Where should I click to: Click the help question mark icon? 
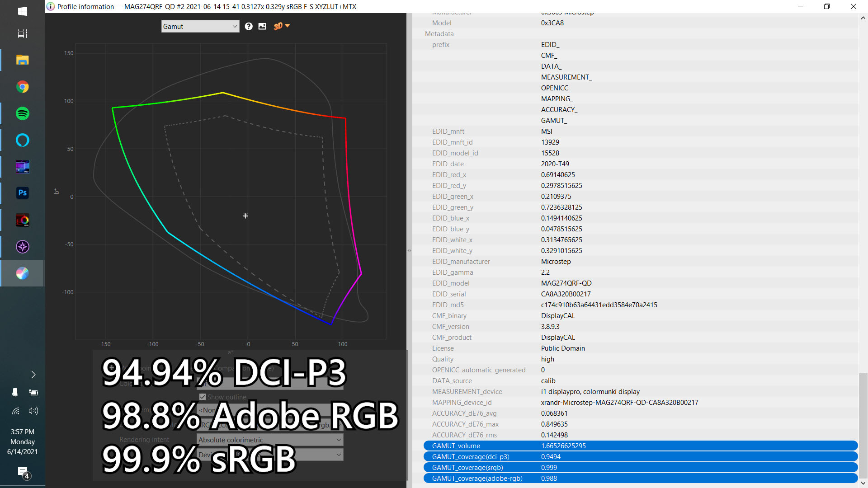click(249, 26)
